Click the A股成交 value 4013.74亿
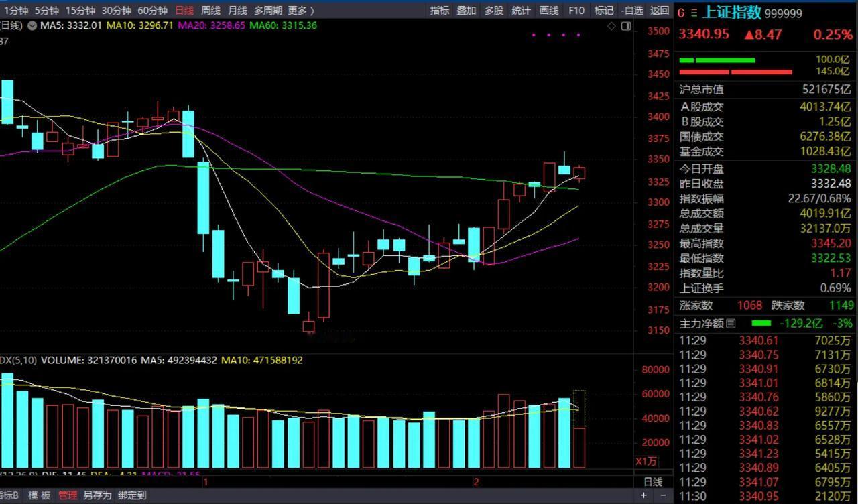 825,107
